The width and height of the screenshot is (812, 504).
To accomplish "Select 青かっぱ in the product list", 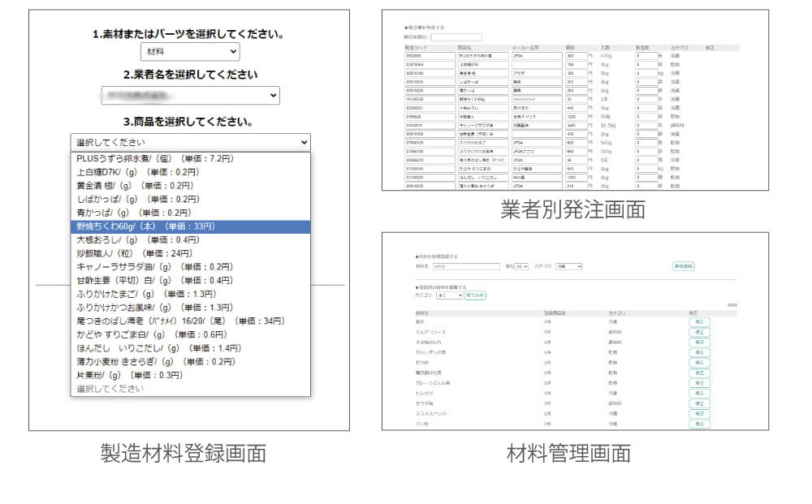I will click(190, 212).
